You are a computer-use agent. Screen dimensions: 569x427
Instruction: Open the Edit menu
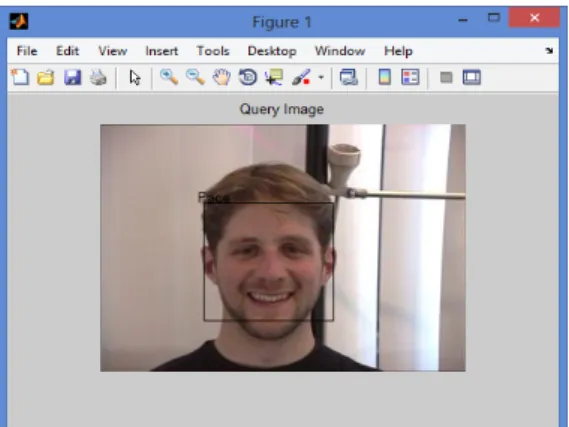tap(67, 51)
